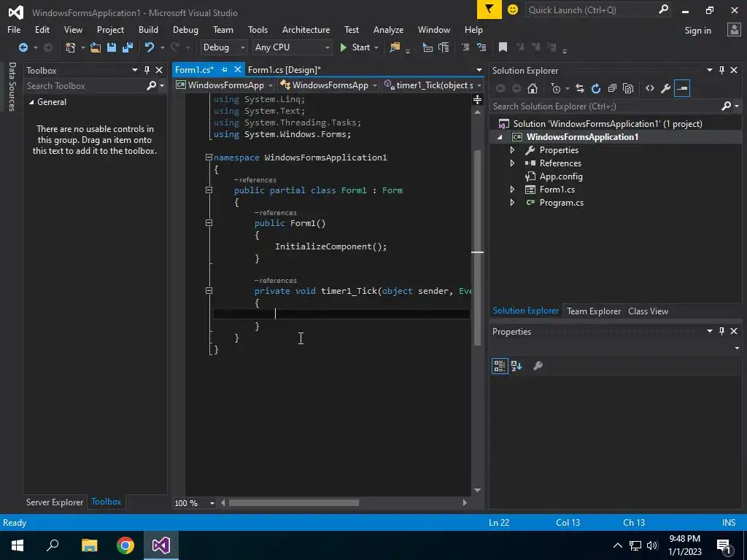Click the Save All icon
Screen dimensions: 747x560
point(127,47)
